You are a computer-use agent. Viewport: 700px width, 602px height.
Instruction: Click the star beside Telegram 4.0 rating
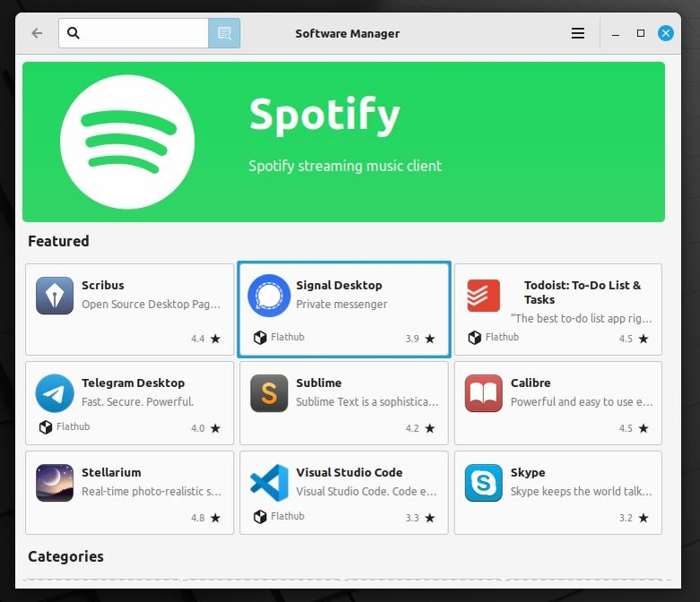pyautogui.click(x=215, y=428)
